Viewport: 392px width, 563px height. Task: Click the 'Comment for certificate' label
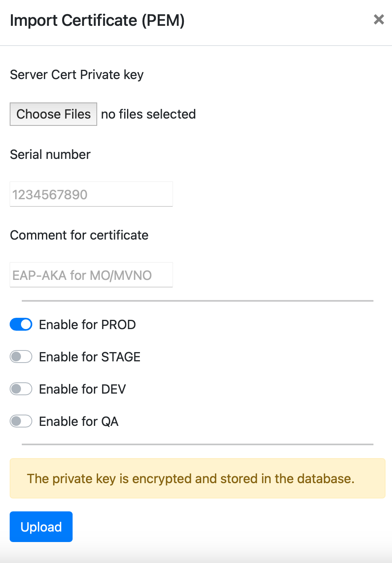click(x=79, y=235)
